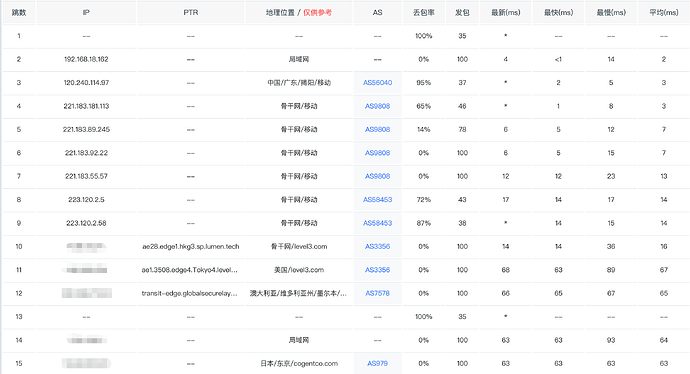Click the 72% packet loss value
The height and width of the screenshot is (374, 690).
pyautogui.click(x=423, y=200)
